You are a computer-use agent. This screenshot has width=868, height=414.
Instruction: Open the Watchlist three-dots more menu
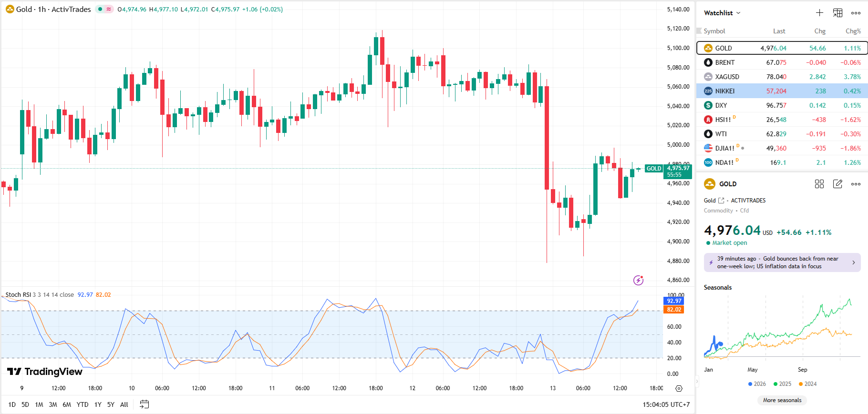(856, 13)
